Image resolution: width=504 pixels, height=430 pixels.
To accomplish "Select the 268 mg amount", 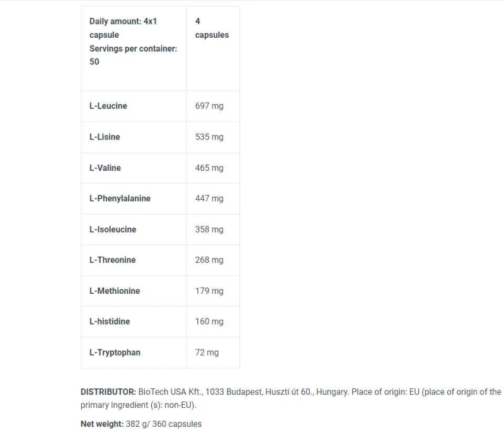I will click(209, 260).
